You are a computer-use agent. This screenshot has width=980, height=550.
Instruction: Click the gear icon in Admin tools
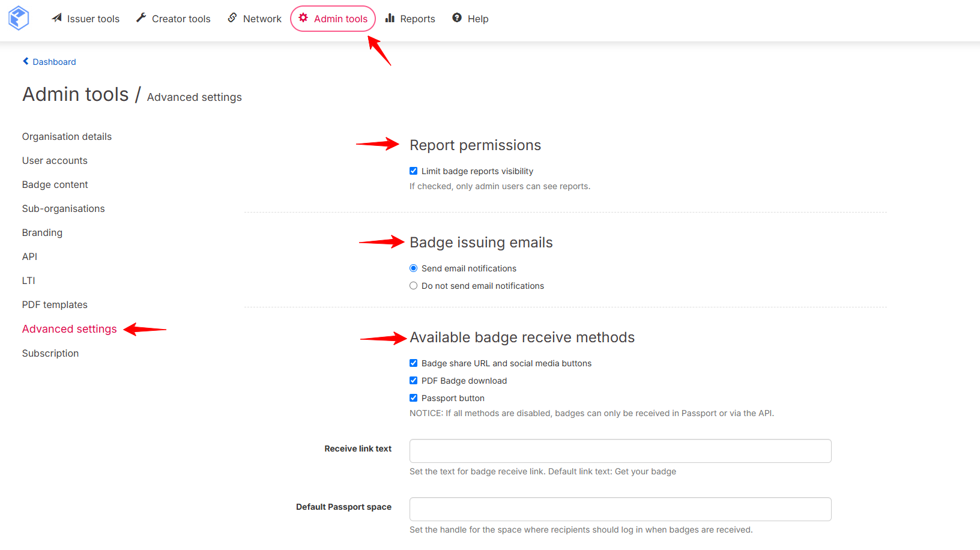303,18
